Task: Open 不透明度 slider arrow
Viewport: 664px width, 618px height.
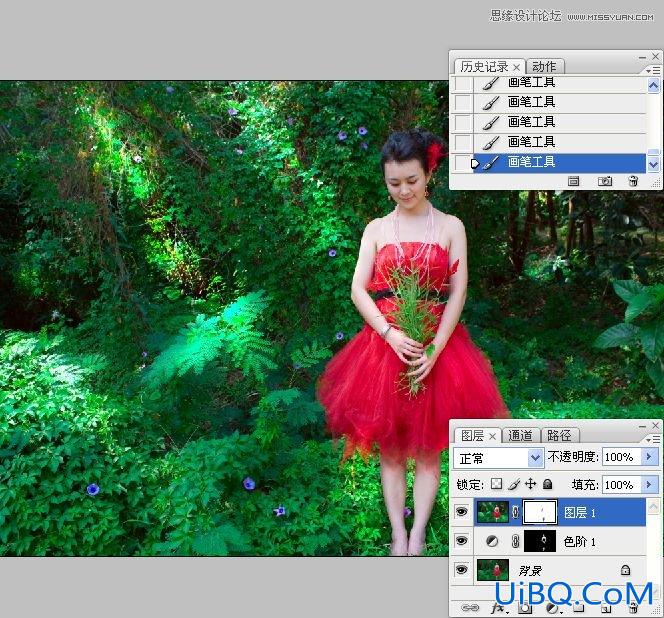Action: tap(649, 457)
